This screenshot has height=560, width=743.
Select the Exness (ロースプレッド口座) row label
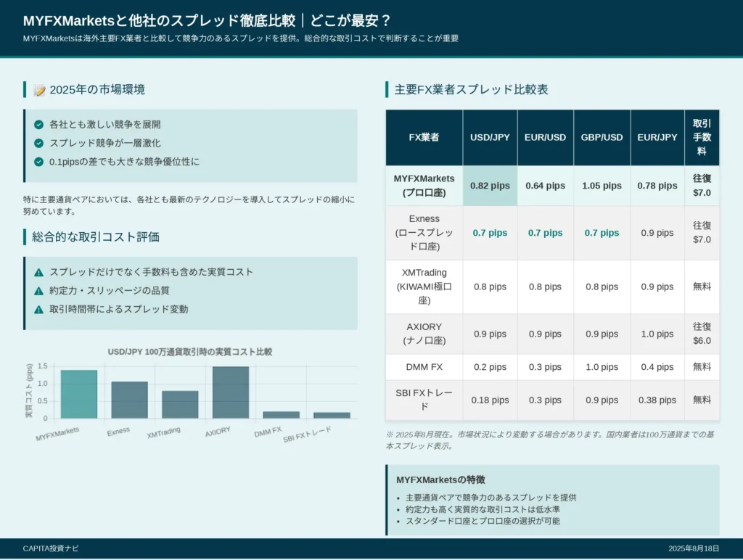coord(424,233)
